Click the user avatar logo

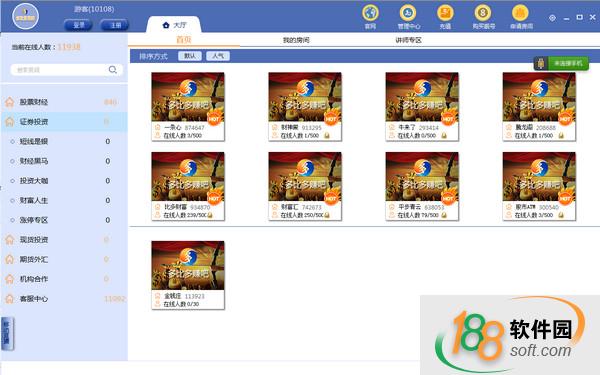25,16
